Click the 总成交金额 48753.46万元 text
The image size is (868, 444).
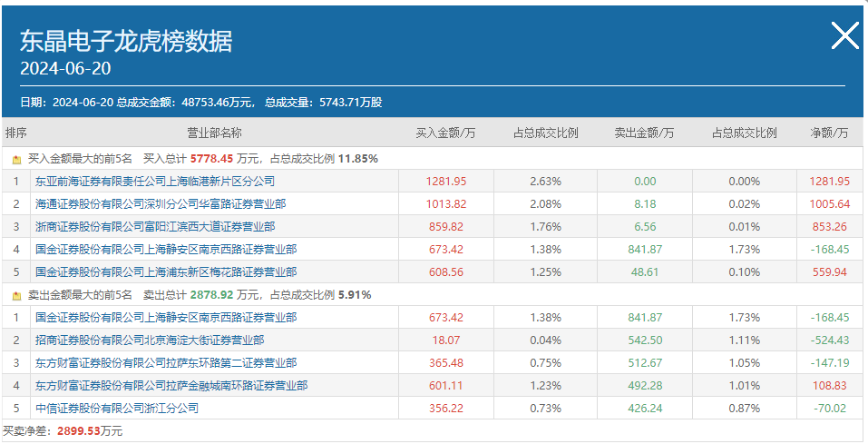(x=186, y=103)
